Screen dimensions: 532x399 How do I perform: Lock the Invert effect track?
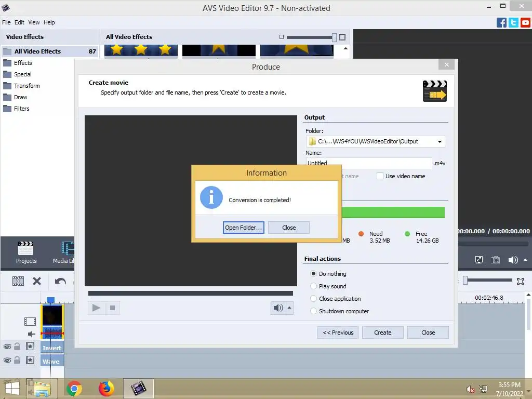(17, 347)
